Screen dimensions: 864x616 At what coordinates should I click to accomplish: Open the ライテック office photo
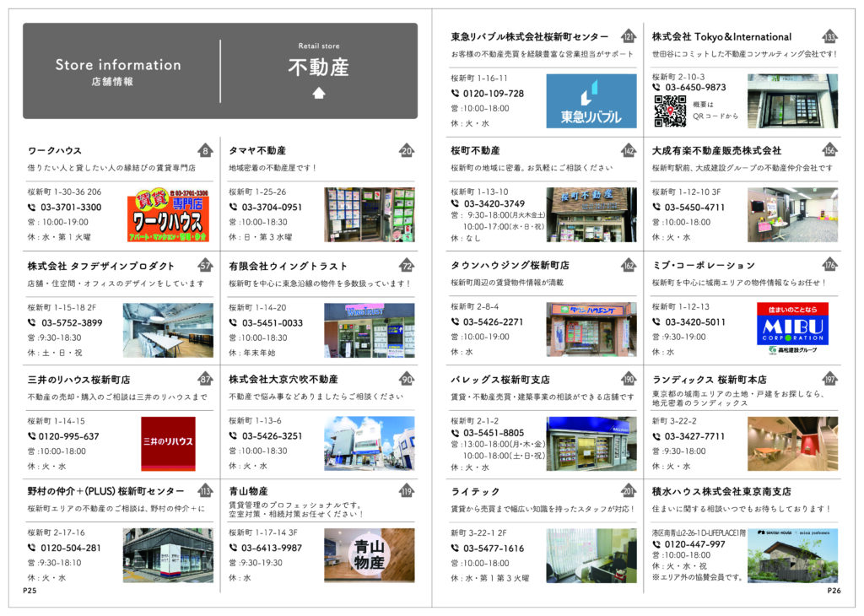point(591,555)
